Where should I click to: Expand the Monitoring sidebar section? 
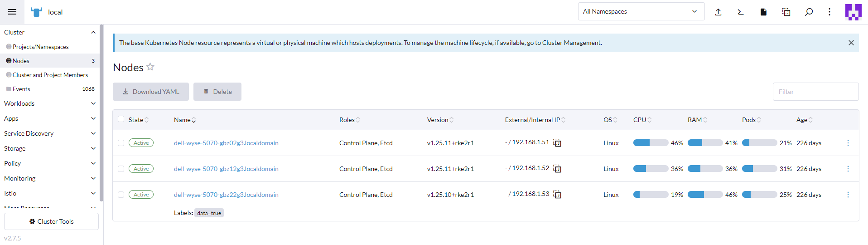(x=49, y=178)
